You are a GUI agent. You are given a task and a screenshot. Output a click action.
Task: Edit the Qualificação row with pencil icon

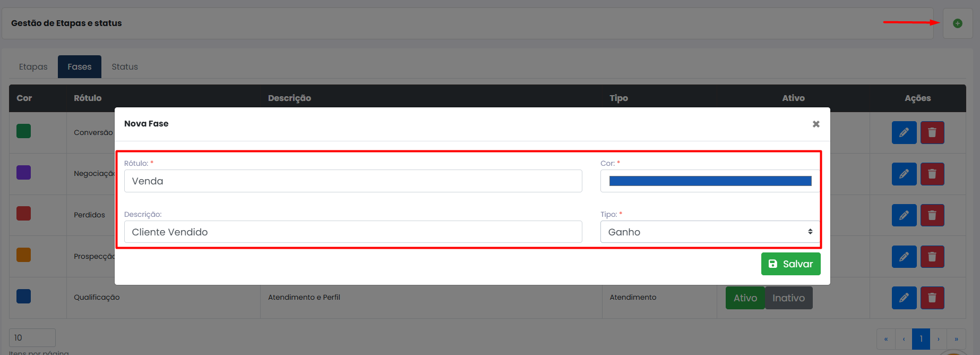coord(904,298)
